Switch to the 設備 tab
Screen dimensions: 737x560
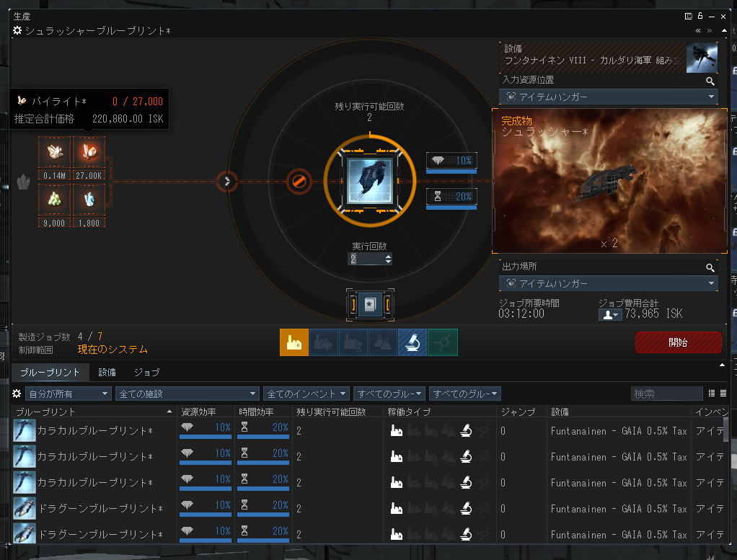(107, 372)
